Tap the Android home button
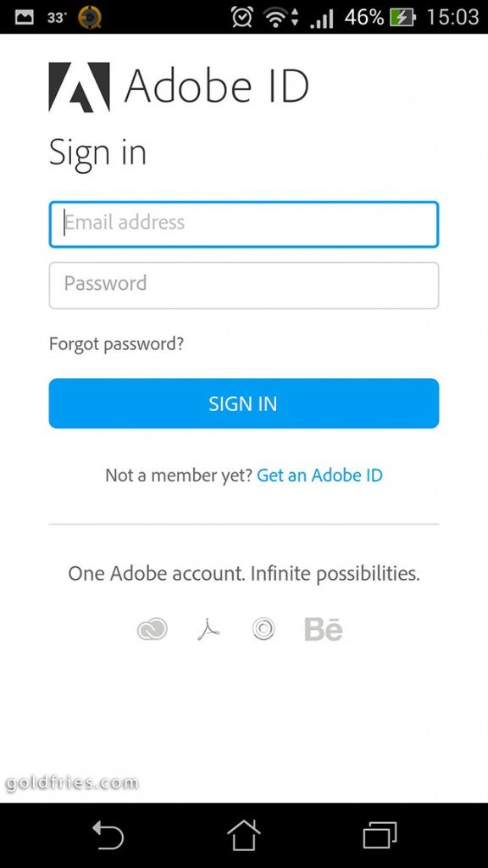Image resolution: width=488 pixels, height=868 pixels. pyautogui.click(x=243, y=834)
